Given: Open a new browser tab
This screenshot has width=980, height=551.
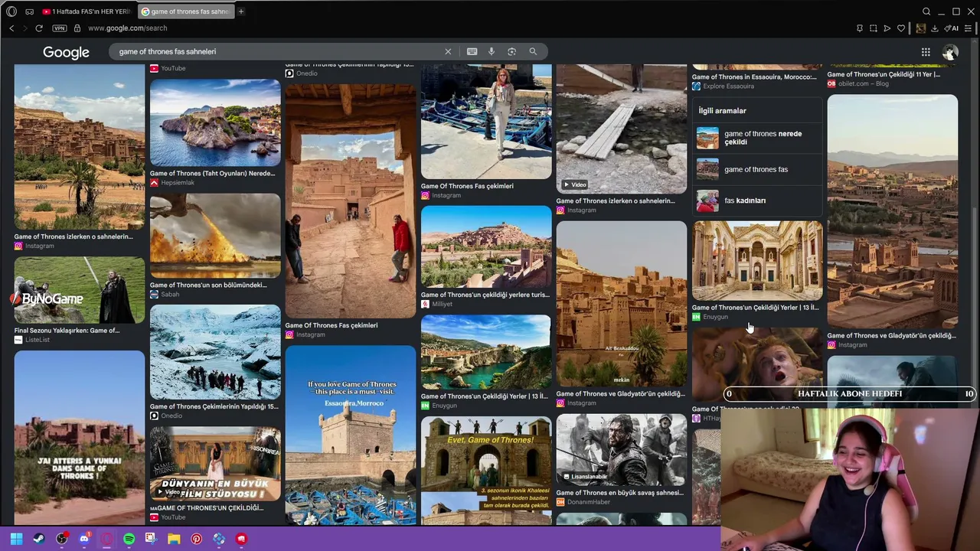Looking at the screenshot, I should tap(241, 11).
